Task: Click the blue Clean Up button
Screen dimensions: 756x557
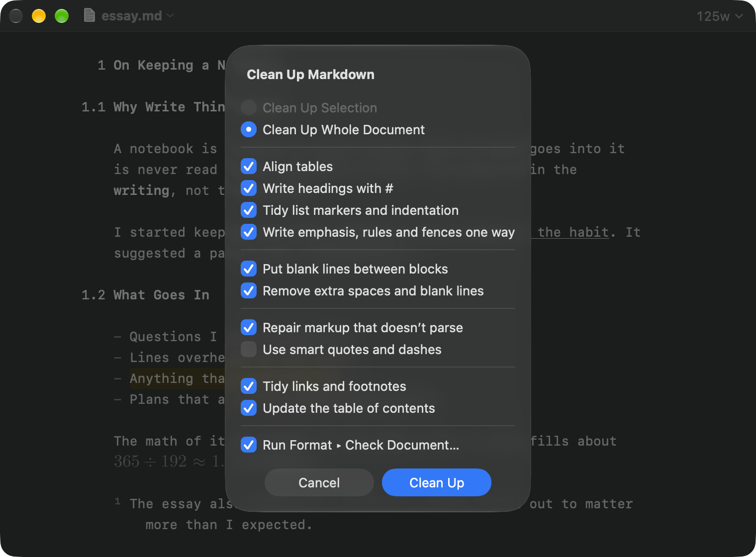Action: click(x=437, y=482)
